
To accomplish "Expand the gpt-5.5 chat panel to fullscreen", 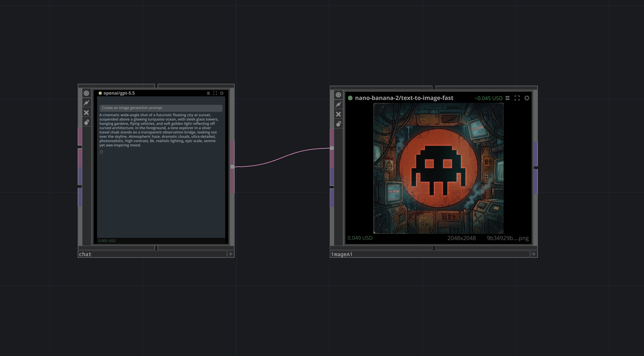I will 215,93.
